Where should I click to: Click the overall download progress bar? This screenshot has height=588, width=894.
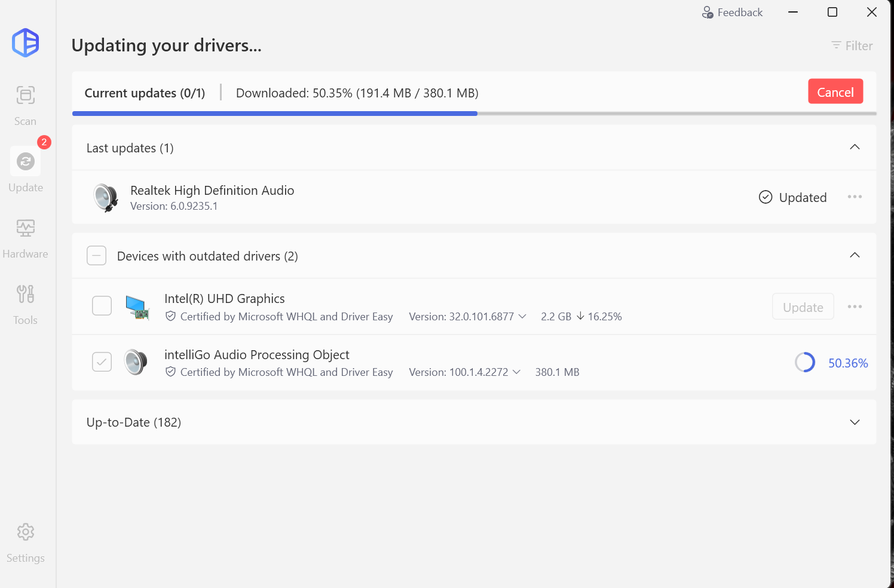click(x=474, y=114)
